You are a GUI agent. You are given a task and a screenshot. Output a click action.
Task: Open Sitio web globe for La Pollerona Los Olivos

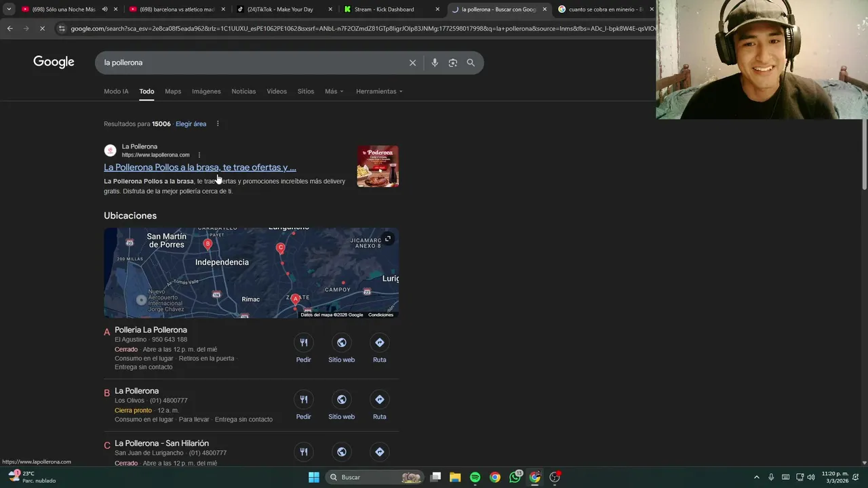342,399
